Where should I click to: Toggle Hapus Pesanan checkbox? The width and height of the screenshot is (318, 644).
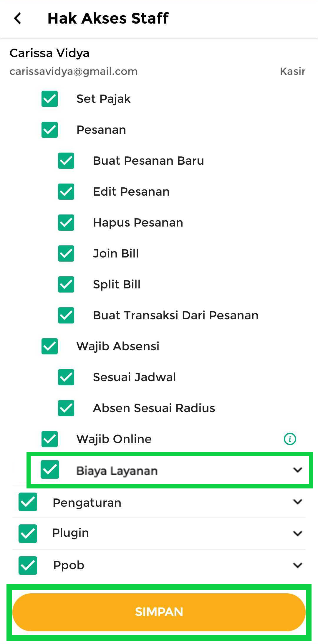click(66, 222)
